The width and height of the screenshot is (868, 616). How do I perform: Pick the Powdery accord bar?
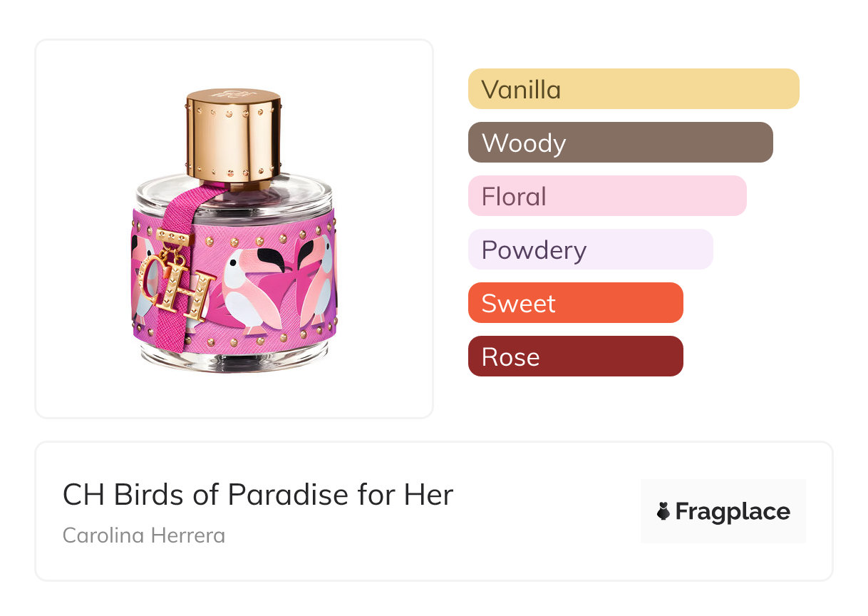590,250
